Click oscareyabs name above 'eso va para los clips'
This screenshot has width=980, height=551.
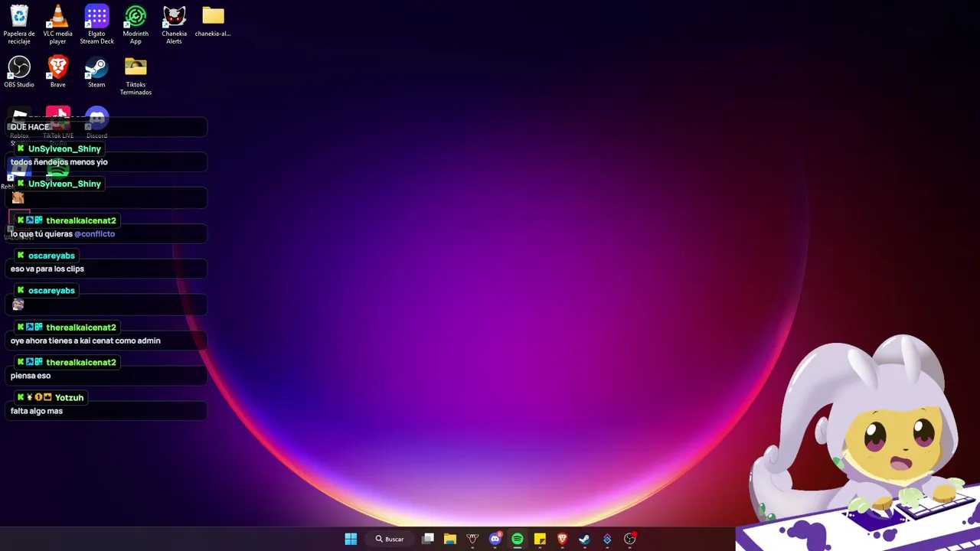51,256
